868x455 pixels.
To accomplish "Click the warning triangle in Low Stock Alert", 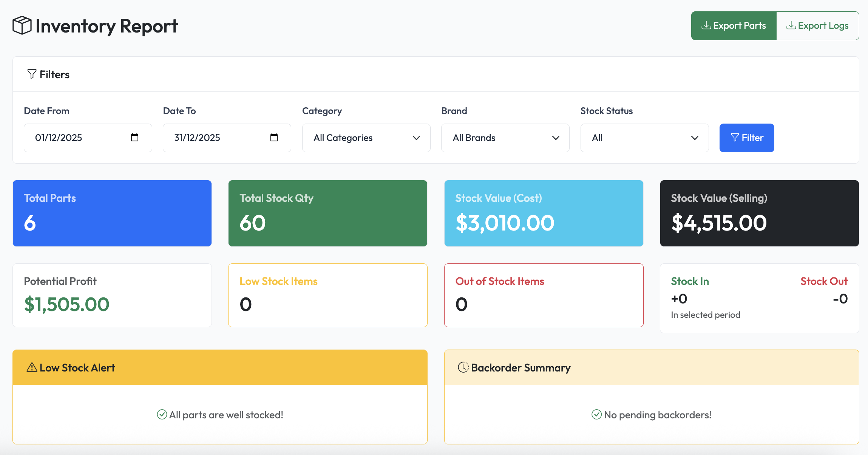I will pos(32,367).
